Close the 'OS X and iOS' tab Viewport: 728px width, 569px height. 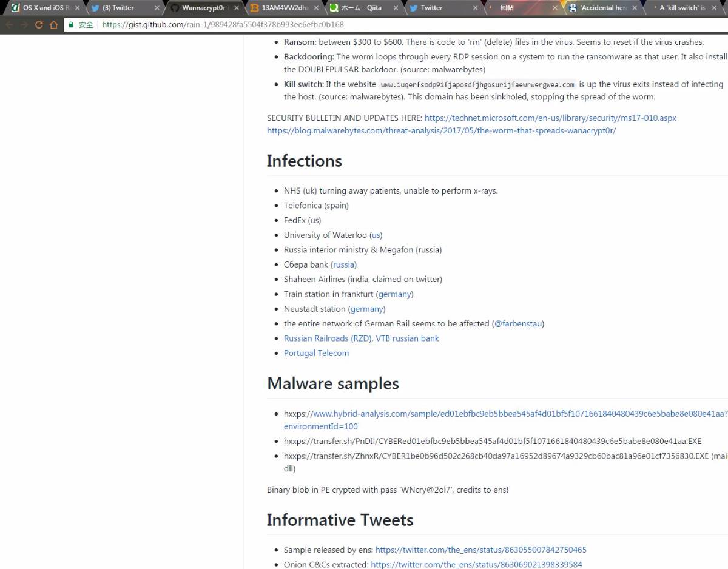(77, 8)
